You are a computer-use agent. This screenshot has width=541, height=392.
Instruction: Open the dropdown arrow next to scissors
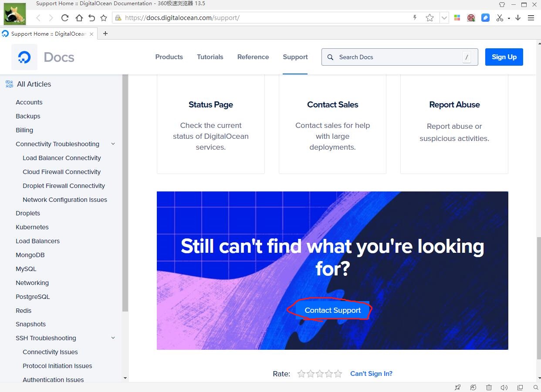point(509,18)
